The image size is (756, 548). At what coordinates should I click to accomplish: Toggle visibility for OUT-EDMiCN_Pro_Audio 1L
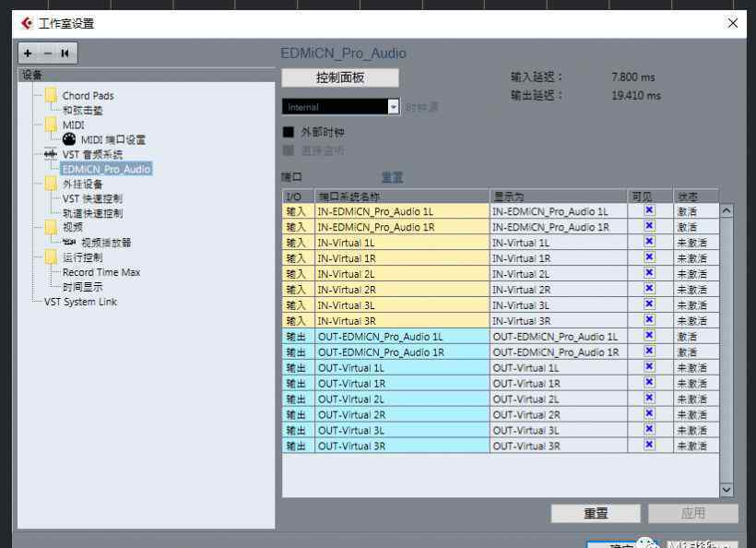[x=649, y=335]
